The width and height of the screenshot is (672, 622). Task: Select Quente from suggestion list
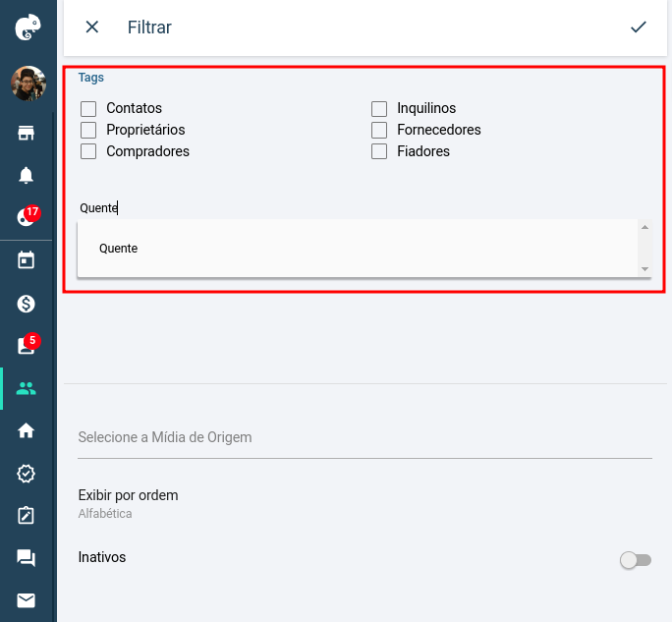[358, 249]
